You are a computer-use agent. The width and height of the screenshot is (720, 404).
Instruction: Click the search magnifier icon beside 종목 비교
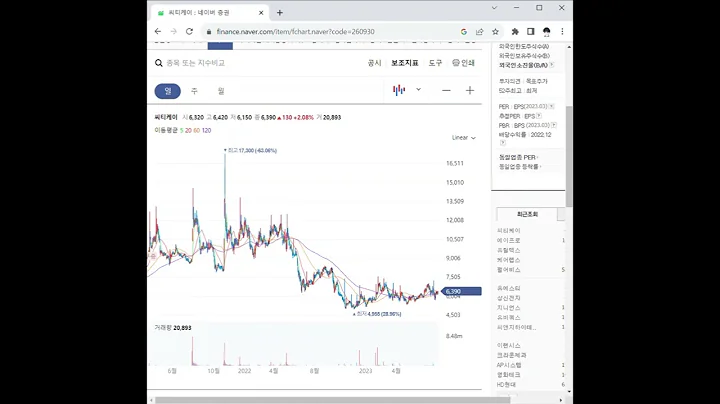(159, 63)
